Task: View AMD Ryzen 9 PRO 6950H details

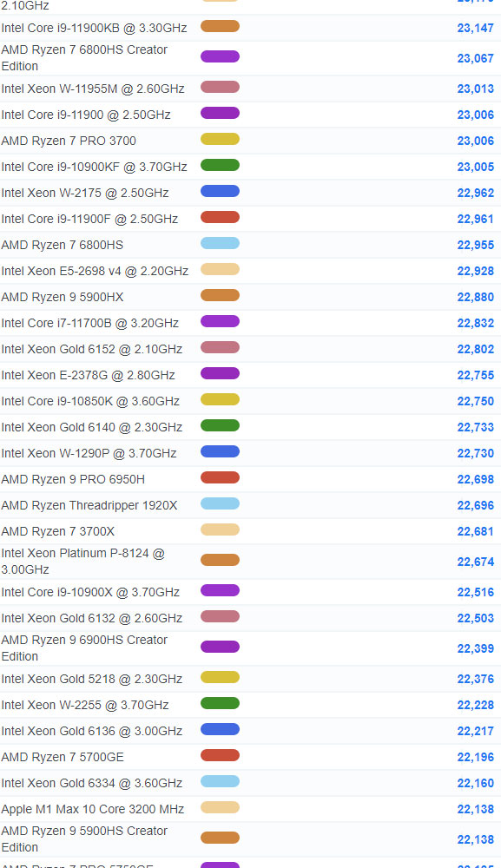Action: pos(73,479)
